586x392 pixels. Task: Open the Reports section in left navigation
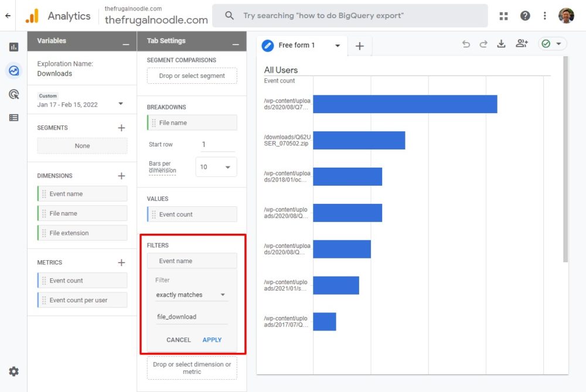pyautogui.click(x=13, y=47)
